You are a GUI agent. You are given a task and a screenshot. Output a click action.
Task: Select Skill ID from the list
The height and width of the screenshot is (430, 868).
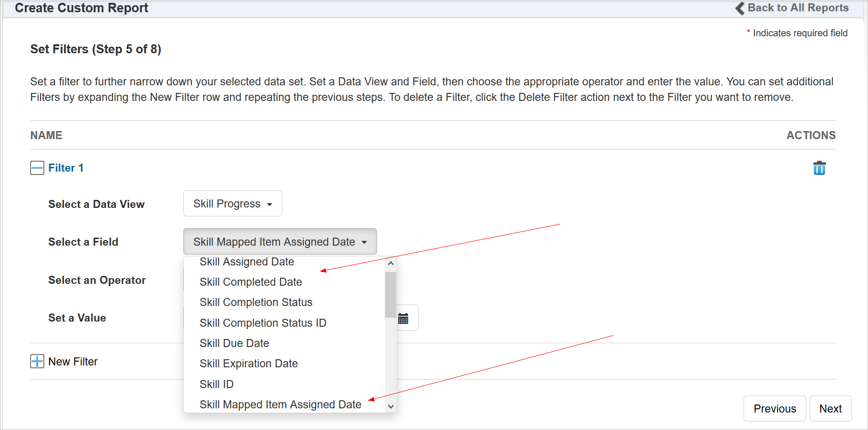[216, 384]
